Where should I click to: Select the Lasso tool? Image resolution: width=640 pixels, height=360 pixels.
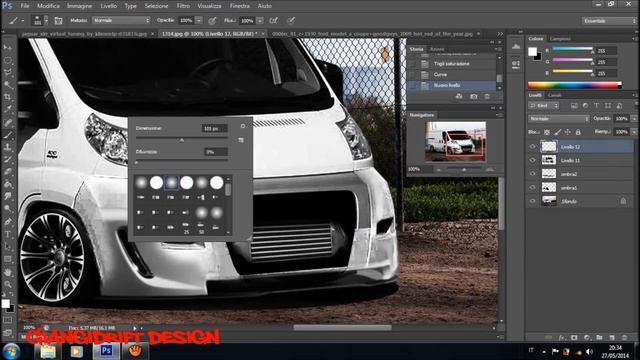tap(8, 73)
